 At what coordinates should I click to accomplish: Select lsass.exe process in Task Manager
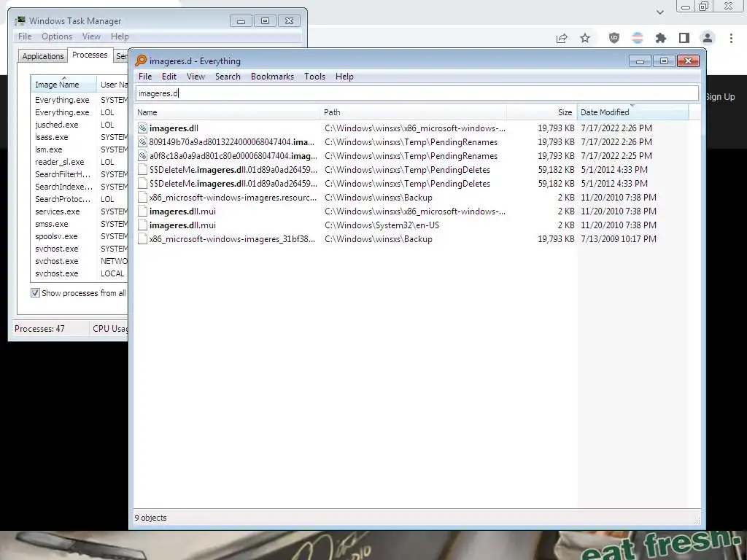click(x=52, y=137)
